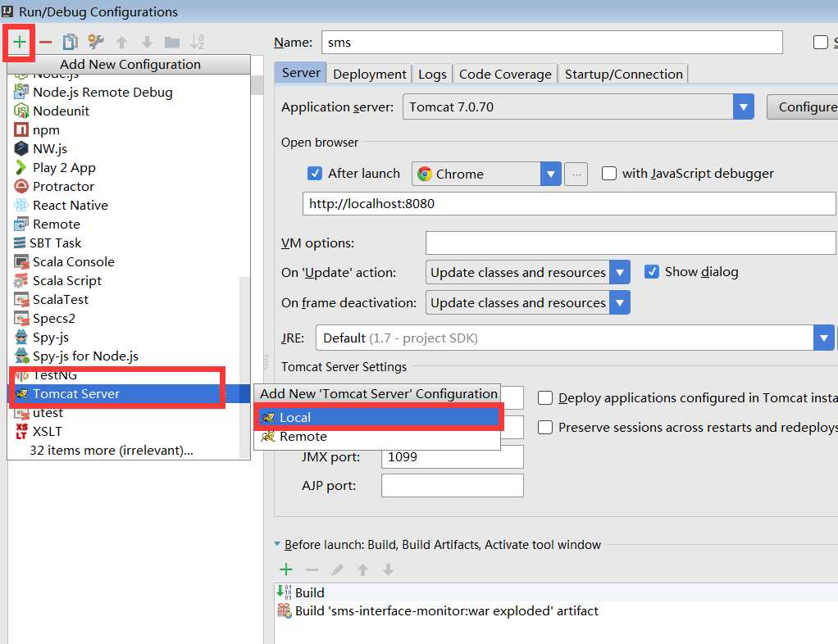This screenshot has width=838, height=644.
Task: Expand 32 items more (irrelevant) entry
Action: (x=112, y=450)
